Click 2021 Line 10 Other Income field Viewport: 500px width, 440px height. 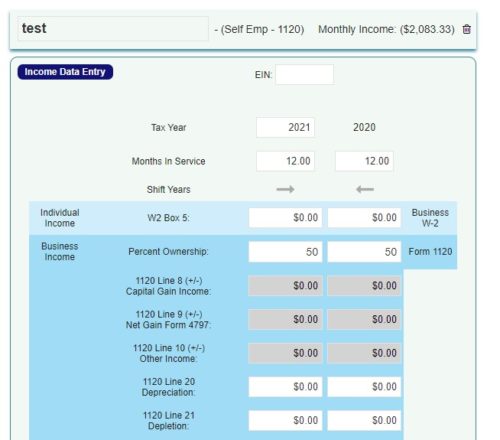[285, 353]
